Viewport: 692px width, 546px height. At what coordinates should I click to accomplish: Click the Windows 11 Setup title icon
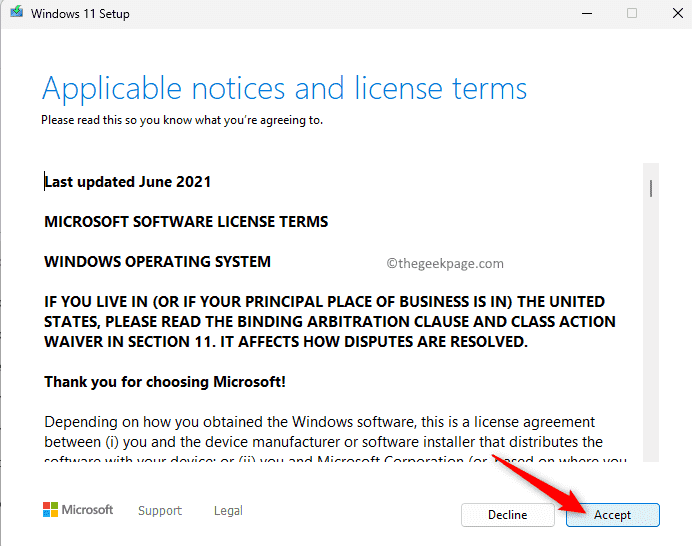(17, 12)
